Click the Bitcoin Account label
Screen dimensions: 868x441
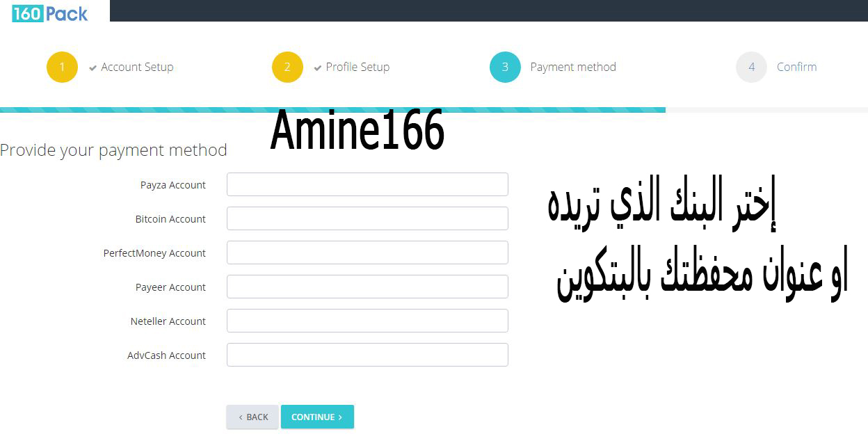pos(170,219)
